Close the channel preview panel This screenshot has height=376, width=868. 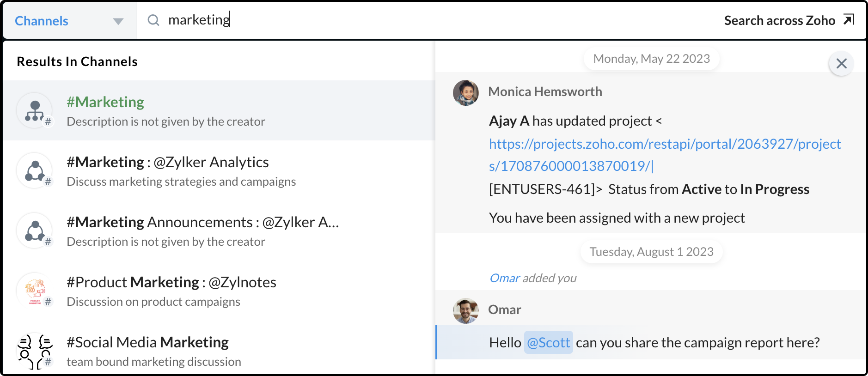coord(841,64)
